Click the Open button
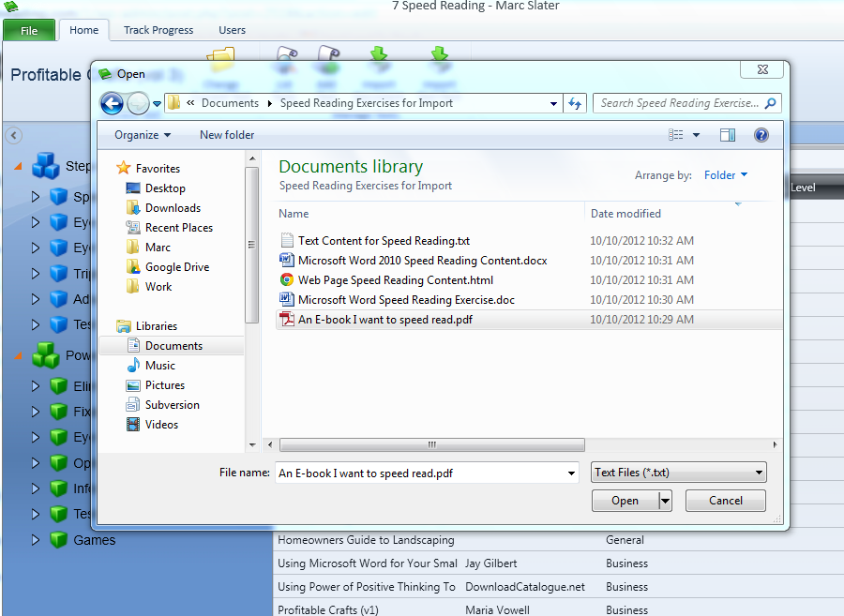The height and width of the screenshot is (616, 844). (x=625, y=501)
